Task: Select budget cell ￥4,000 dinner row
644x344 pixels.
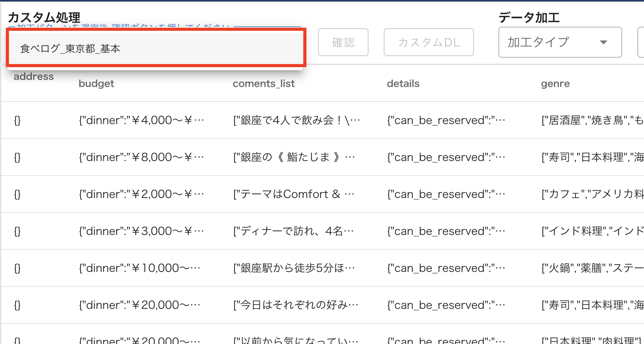Action: 141,120
